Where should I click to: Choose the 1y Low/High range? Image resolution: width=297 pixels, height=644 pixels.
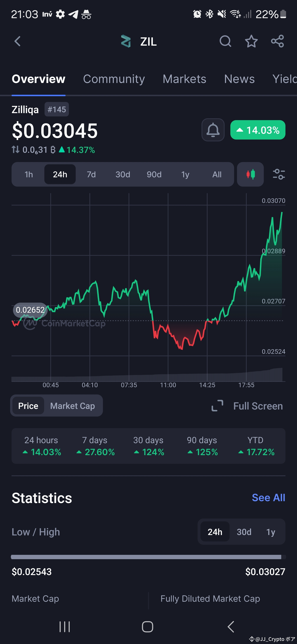pyautogui.click(x=271, y=532)
